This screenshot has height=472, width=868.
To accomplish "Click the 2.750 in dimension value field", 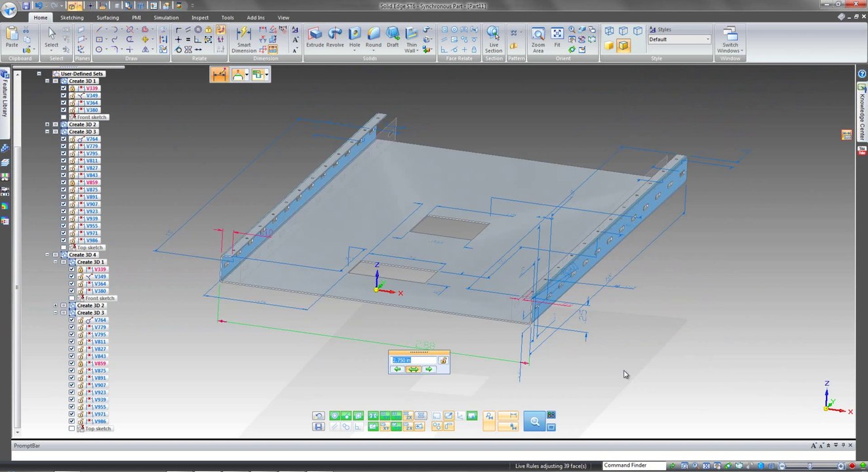I will point(414,360).
